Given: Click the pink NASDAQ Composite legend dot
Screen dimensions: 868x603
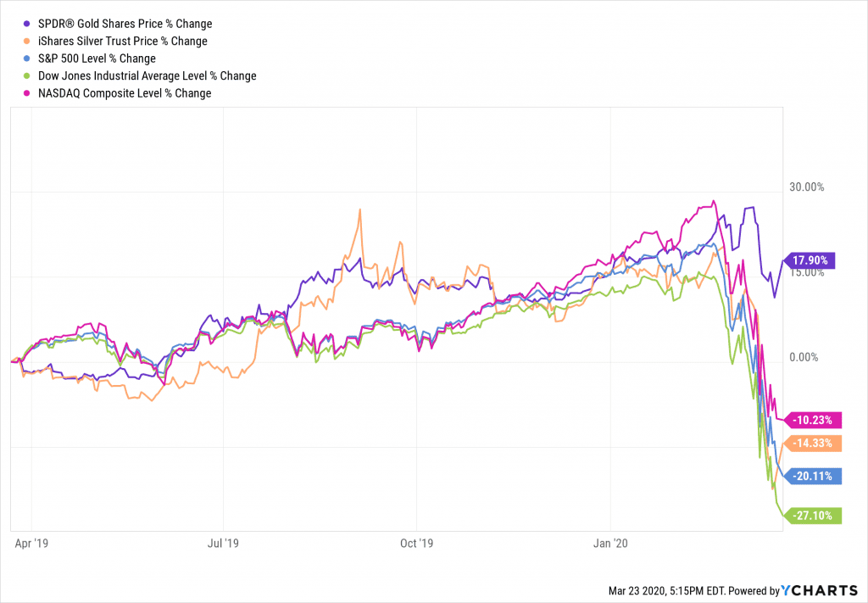Looking at the screenshot, I should tap(30, 93).
